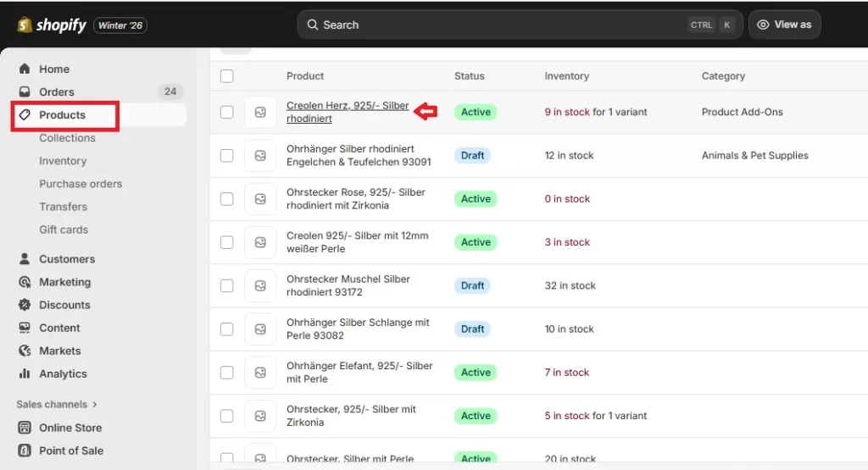868x470 pixels.
Task: Click image placeholder for Ohrstecker Muschel product
Action: pos(260,286)
